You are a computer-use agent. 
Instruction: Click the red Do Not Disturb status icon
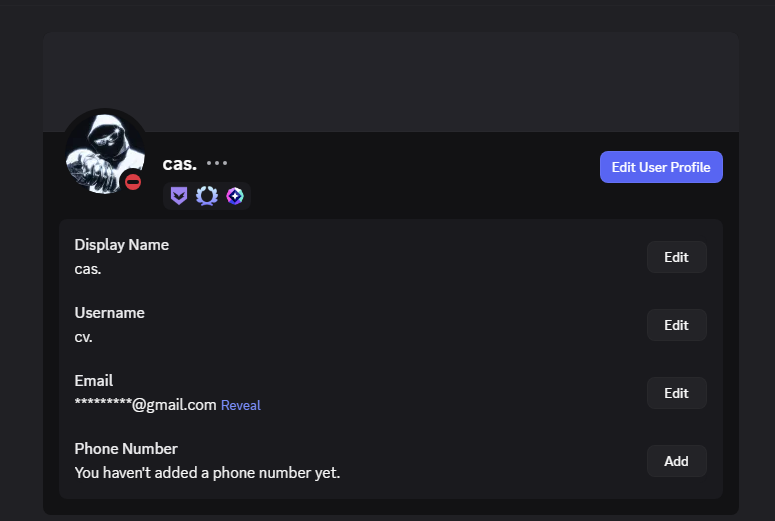133,182
